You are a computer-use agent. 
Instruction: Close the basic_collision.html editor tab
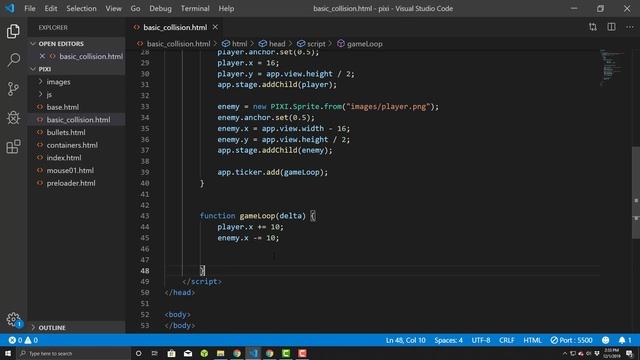coord(215,27)
